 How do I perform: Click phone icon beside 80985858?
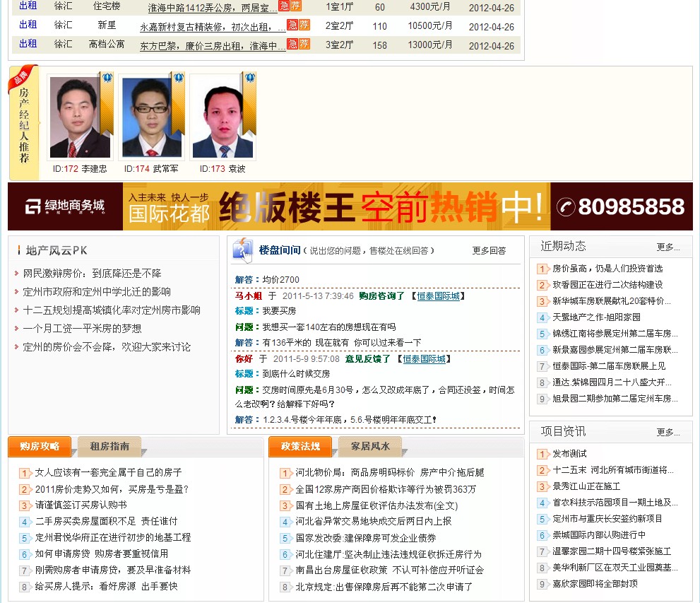(566, 207)
